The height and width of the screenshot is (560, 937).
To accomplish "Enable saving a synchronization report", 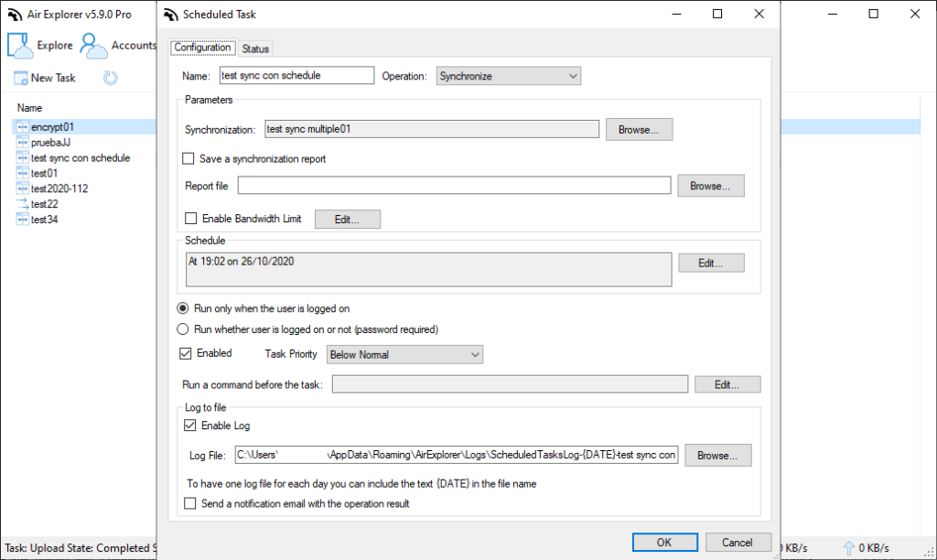I will [188, 157].
